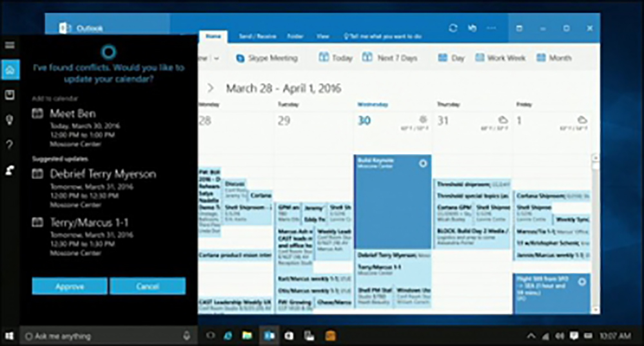Click the Outlook taskbar icon
The width and height of the screenshot is (644, 346).
(269, 336)
